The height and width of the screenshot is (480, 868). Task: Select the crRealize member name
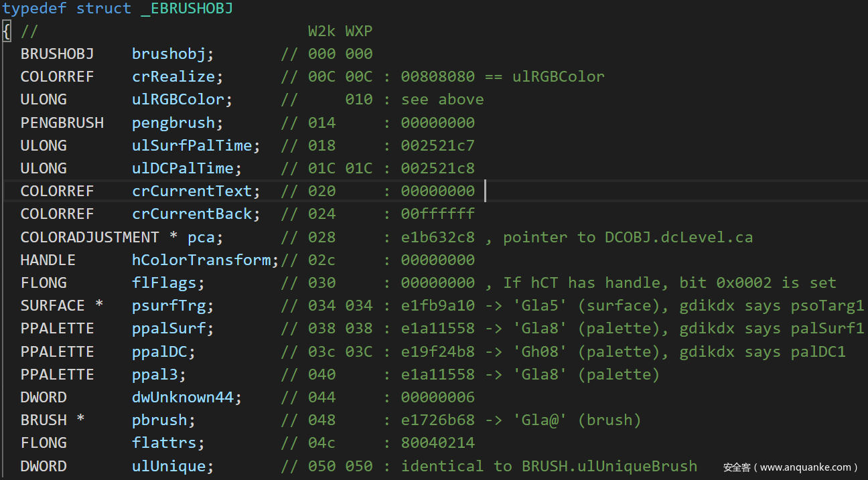coord(173,76)
